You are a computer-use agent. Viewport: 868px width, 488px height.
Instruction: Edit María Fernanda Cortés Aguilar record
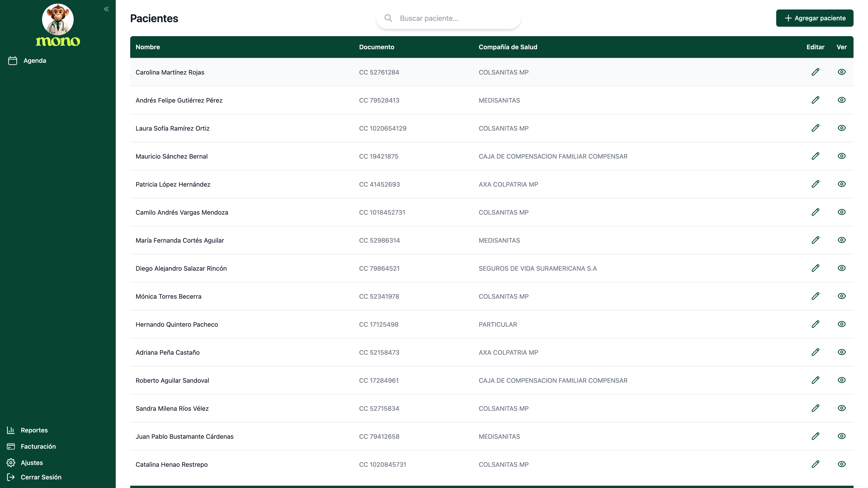click(x=815, y=240)
